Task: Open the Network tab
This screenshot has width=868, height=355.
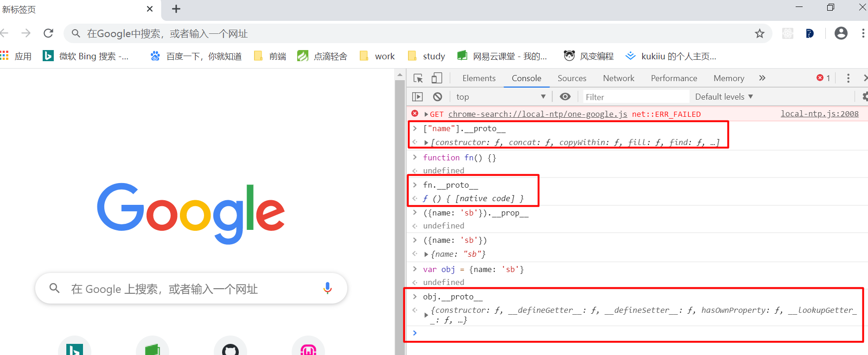Action: pyautogui.click(x=619, y=78)
